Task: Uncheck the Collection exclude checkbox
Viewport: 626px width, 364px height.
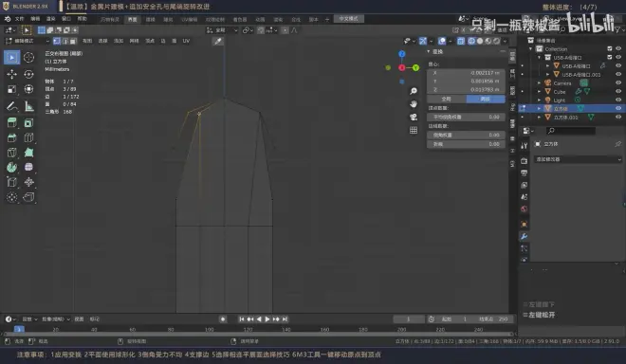Action: 610,48
